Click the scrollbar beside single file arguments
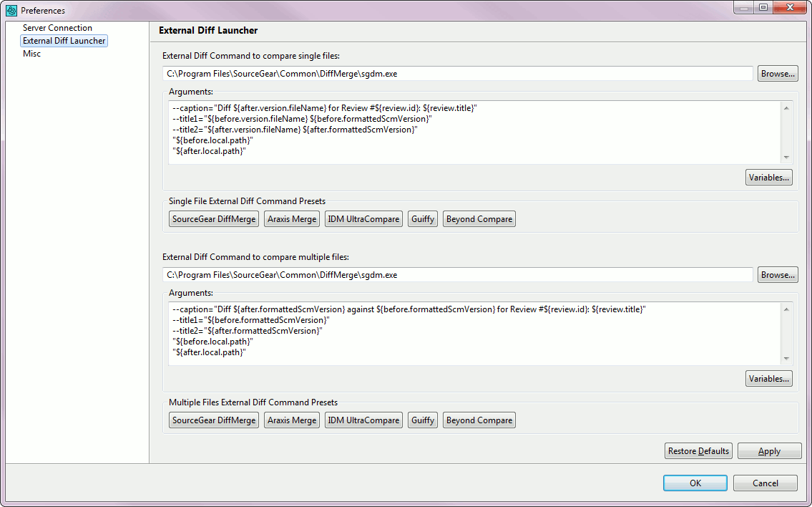The height and width of the screenshot is (507, 812). [x=787, y=132]
